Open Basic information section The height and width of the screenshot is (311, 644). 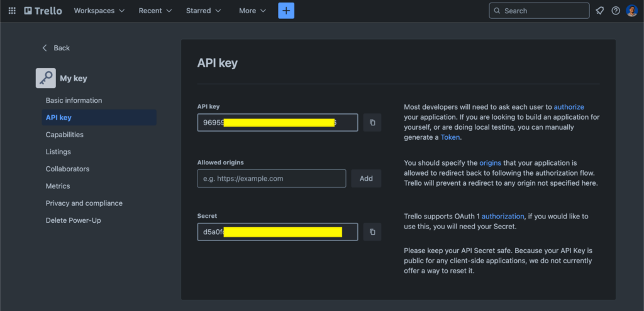(x=74, y=100)
